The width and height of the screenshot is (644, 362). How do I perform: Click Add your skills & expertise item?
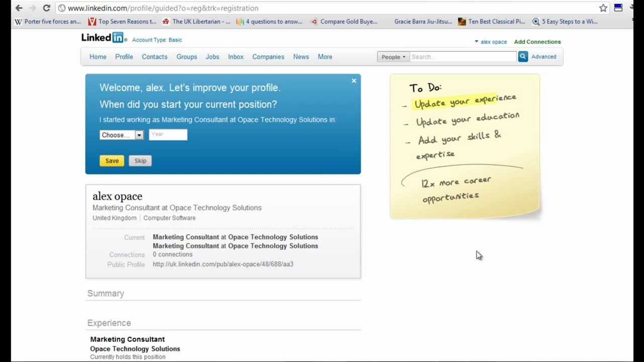(x=459, y=145)
